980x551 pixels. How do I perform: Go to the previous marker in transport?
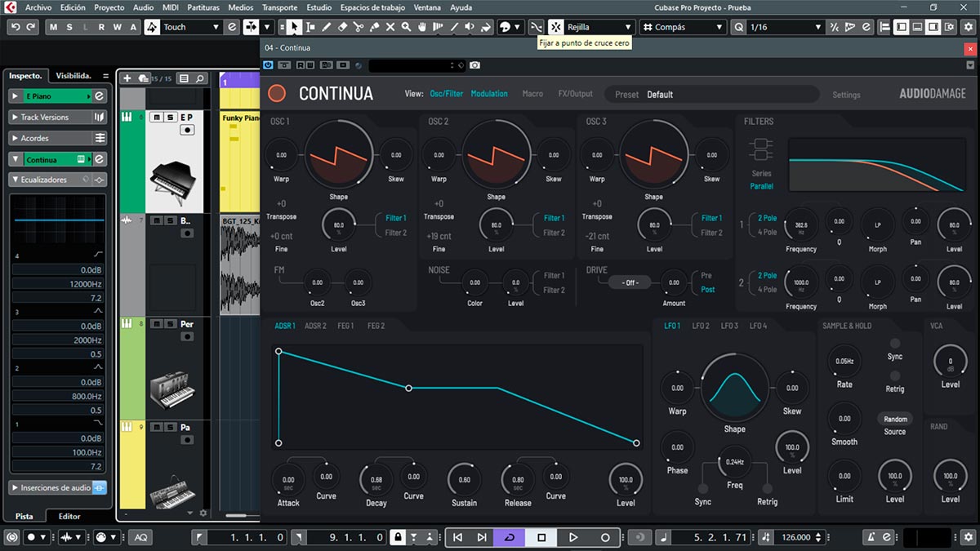[x=457, y=537]
